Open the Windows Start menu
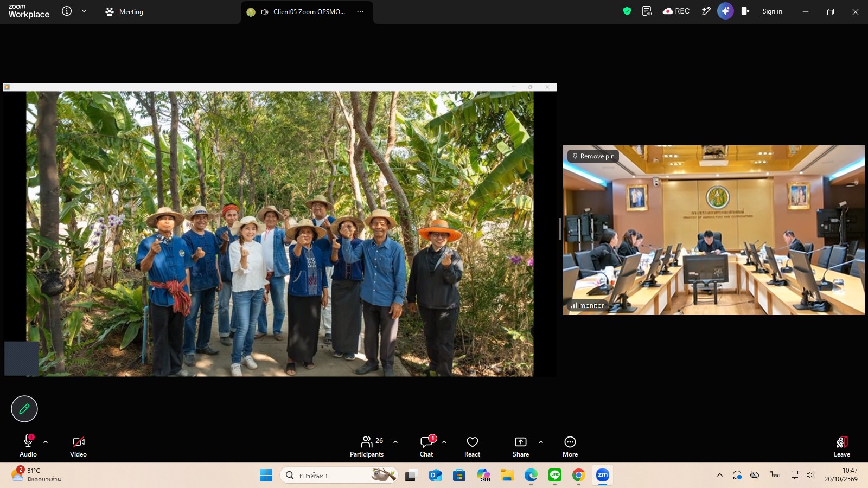This screenshot has height=488, width=868. 266,476
